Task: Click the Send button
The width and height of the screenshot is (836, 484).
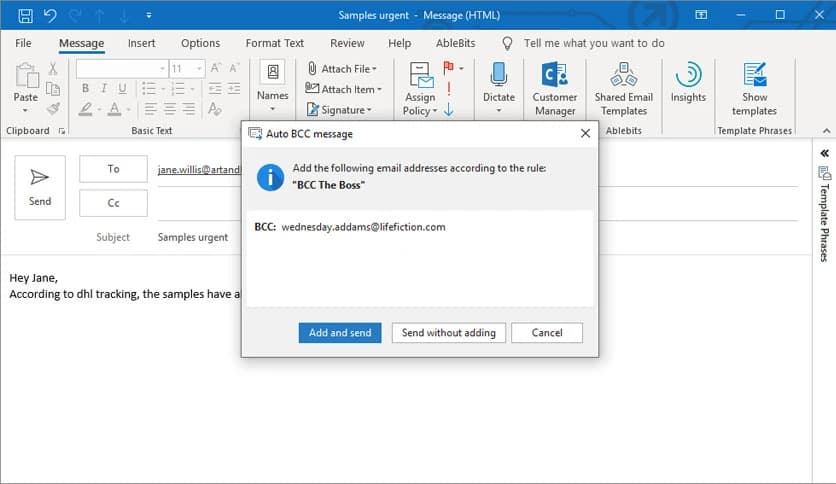Action: [40, 188]
